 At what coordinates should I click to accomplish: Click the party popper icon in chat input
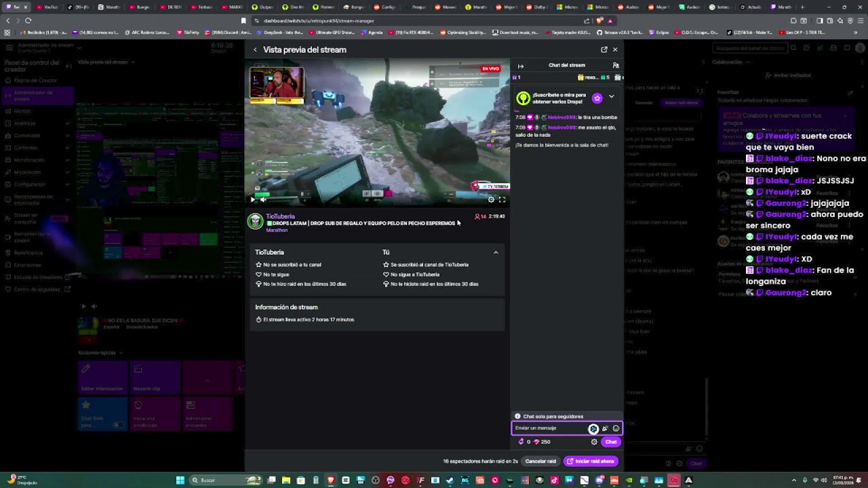click(x=605, y=428)
